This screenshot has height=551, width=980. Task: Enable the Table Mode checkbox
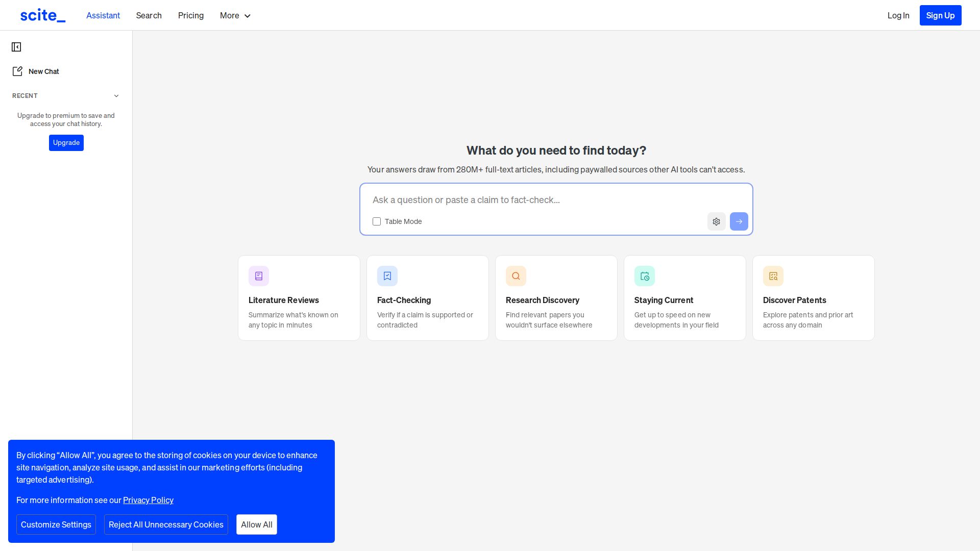(x=377, y=221)
